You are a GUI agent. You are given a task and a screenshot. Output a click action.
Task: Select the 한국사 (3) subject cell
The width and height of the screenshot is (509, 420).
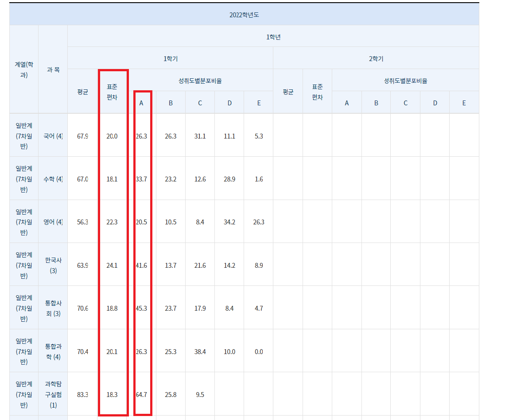(x=53, y=265)
